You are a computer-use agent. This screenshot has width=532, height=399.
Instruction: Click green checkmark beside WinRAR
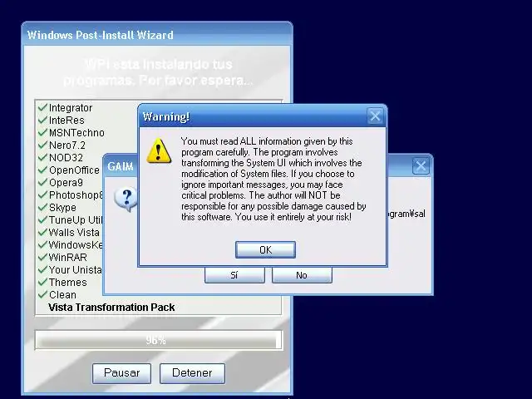point(42,257)
